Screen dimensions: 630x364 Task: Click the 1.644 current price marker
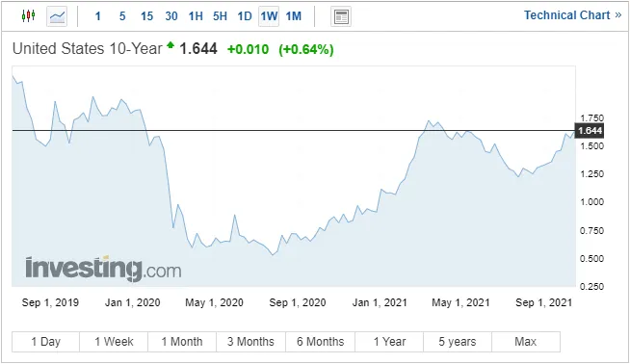click(590, 131)
